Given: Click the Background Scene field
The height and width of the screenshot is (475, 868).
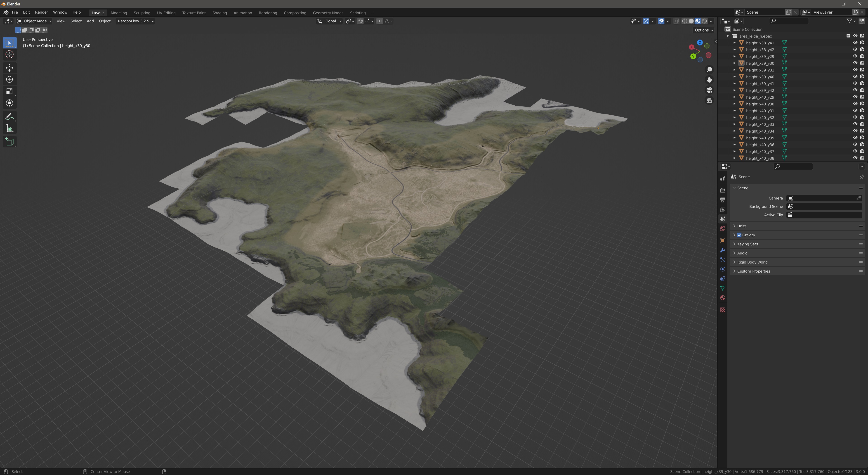Looking at the screenshot, I should 824,207.
